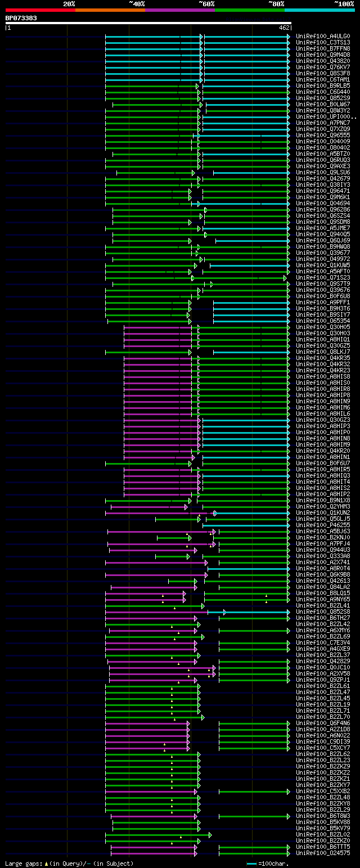This screenshot has width=360, height=868.
Task: Select the UniRef100_B2ZL02 label
Action: click(323, 834)
